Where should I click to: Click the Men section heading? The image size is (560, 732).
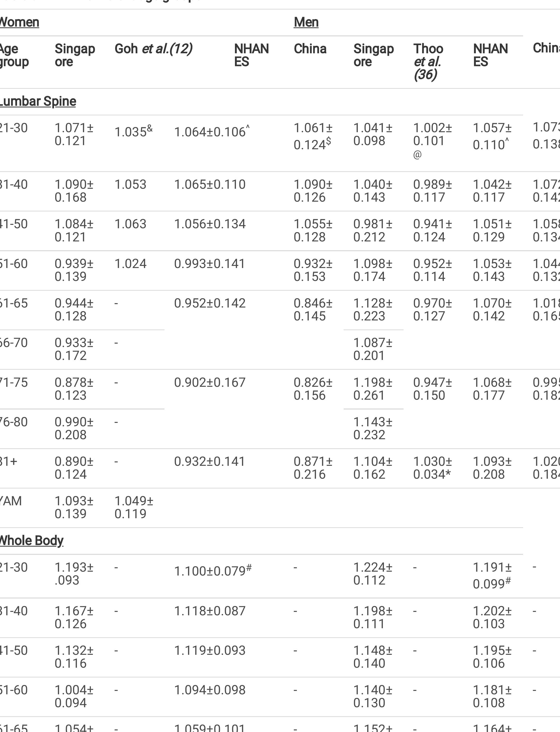pos(306,22)
